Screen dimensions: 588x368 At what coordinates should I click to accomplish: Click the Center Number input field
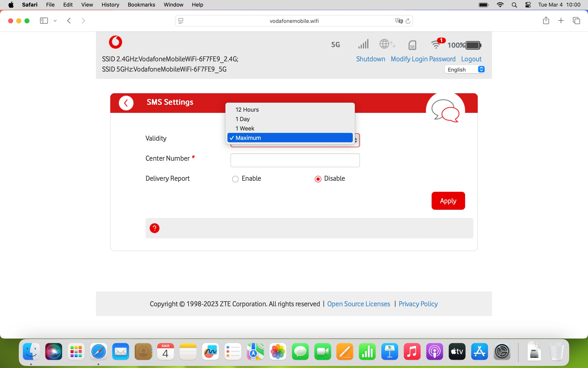295,160
